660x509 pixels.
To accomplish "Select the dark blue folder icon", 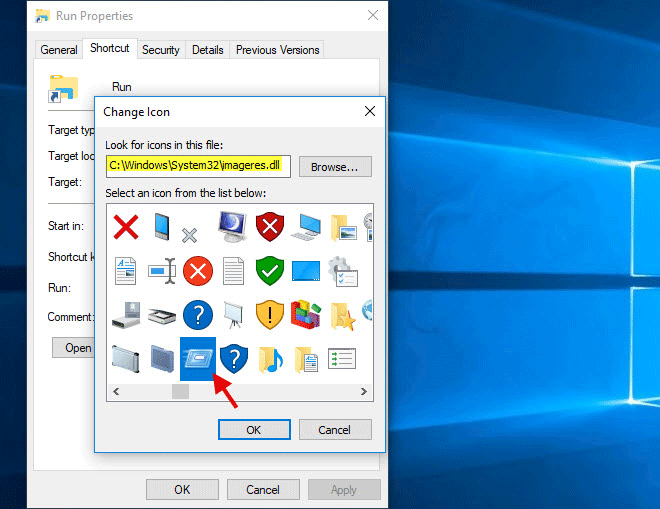I will point(162,359).
